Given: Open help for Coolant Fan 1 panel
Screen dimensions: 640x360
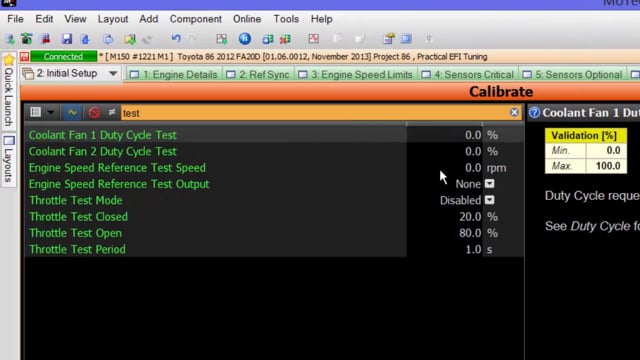Looking at the screenshot, I should [x=534, y=113].
